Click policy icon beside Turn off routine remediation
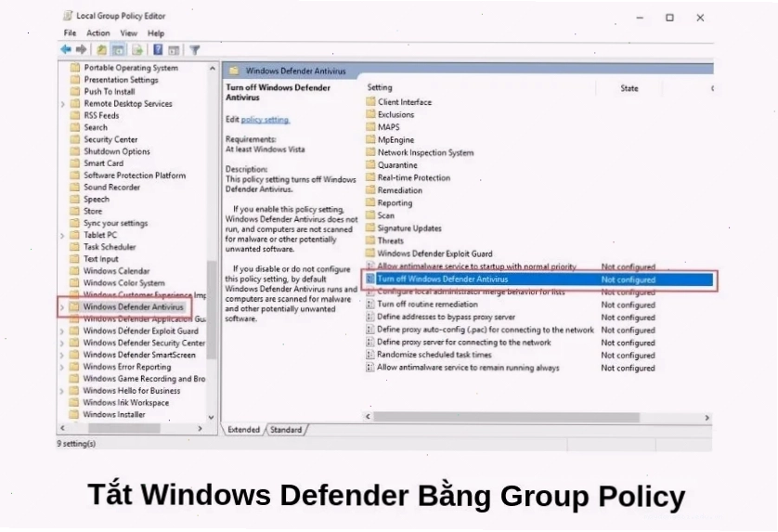The width and height of the screenshot is (778, 532). pyautogui.click(x=370, y=305)
